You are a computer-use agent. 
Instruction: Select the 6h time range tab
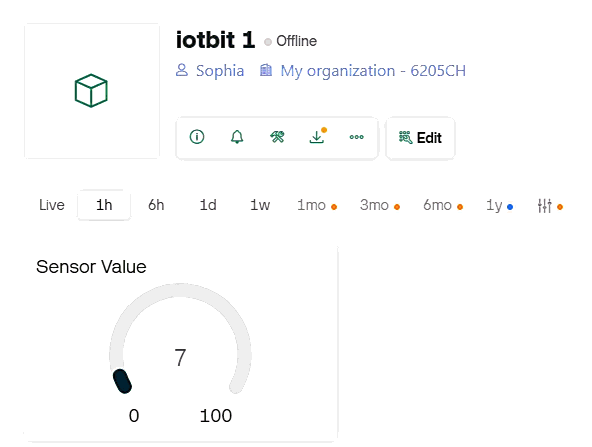(x=156, y=205)
